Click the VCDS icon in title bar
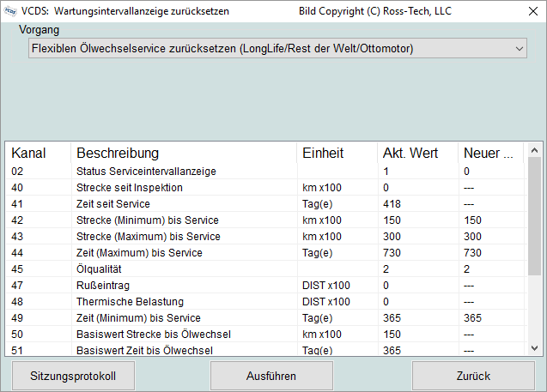Viewport: 547px width, 392px height. click(10, 9)
